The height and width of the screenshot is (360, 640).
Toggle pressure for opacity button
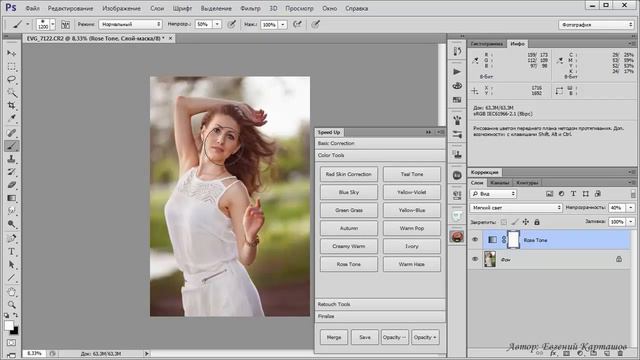coord(231,24)
